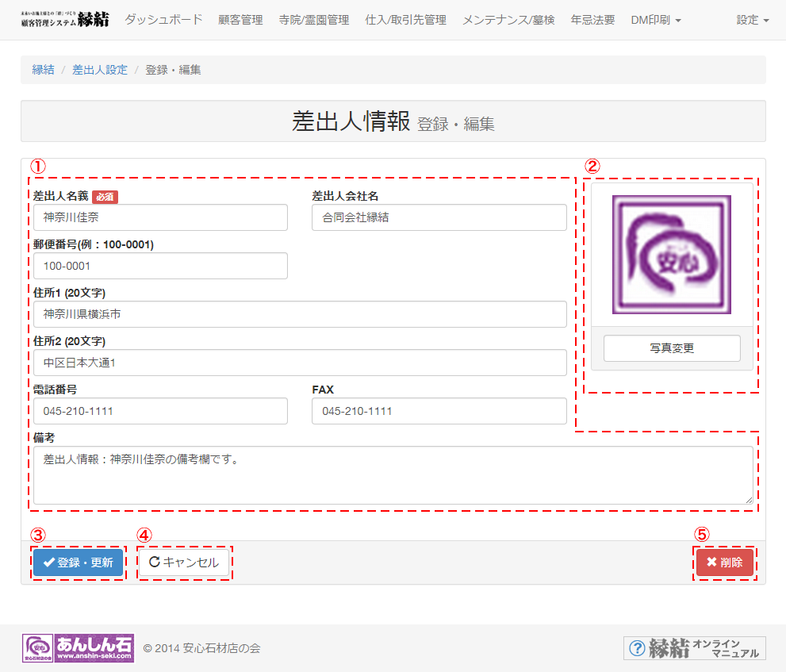This screenshot has height=672, width=786.
Task: Open the 顧客管理 menu item
Action: [x=240, y=20]
